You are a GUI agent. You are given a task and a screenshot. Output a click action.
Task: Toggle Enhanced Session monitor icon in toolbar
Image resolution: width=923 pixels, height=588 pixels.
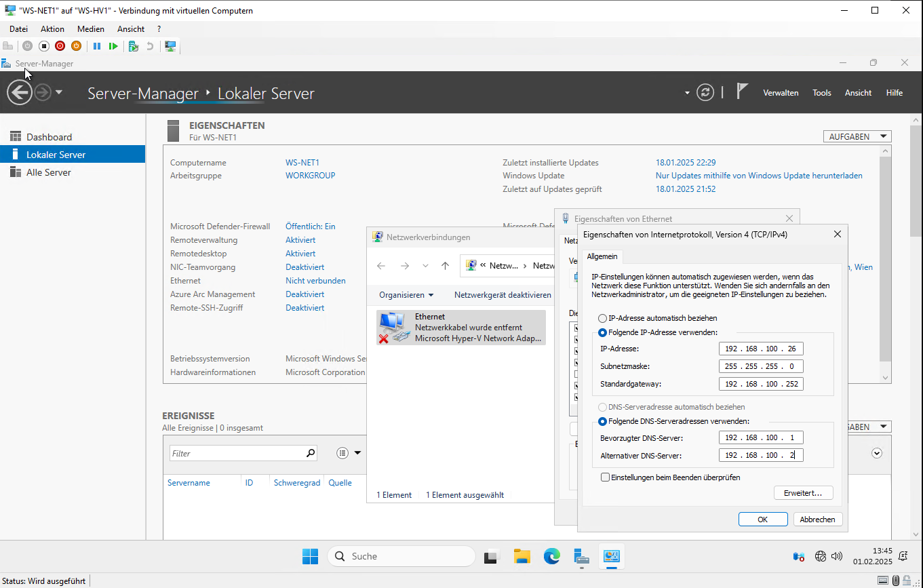(x=171, y=46)
